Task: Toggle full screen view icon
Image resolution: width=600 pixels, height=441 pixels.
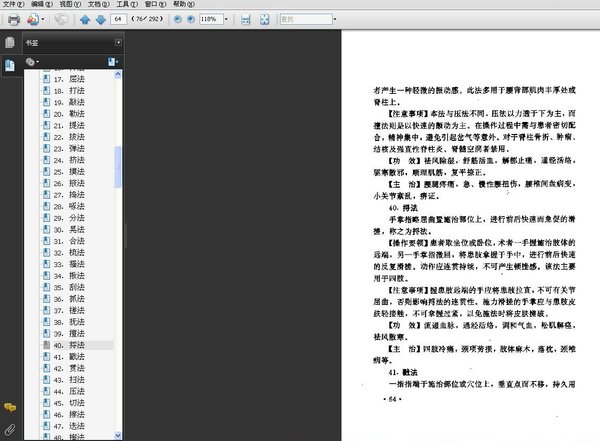Action: pyautogui.click(x=264, y=19)
